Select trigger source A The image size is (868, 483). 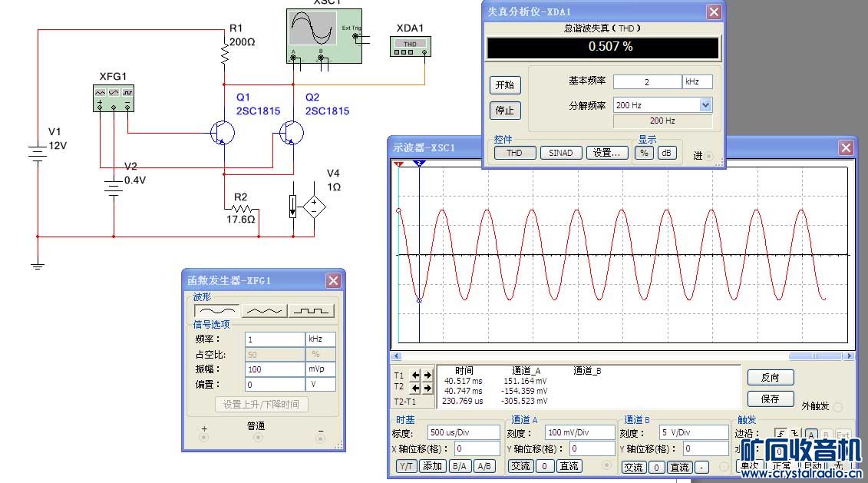(x=811, y=435)
